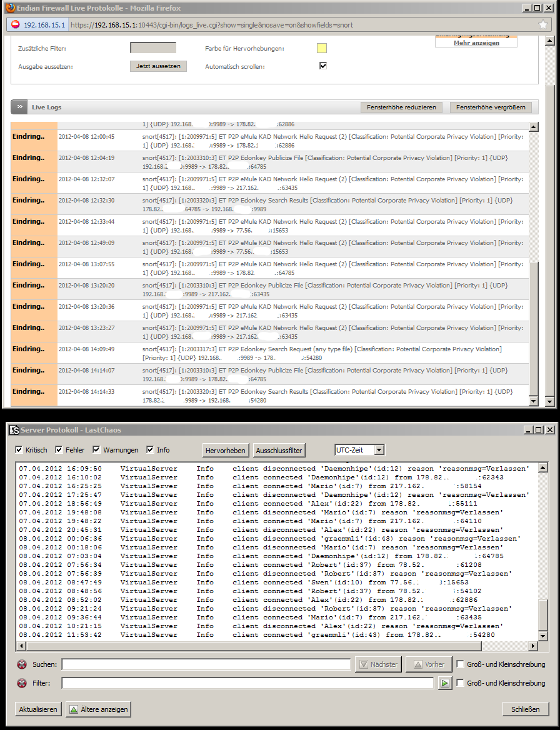Click the bookmark star icon in address bar
Screen dimensions: 560x730
[x=542, y=24]
